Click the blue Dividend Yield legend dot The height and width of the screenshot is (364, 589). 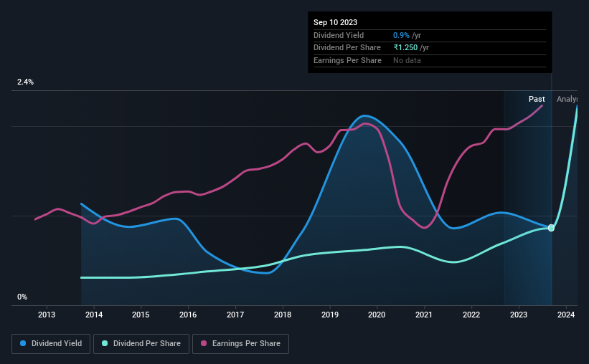pos(23,343)
